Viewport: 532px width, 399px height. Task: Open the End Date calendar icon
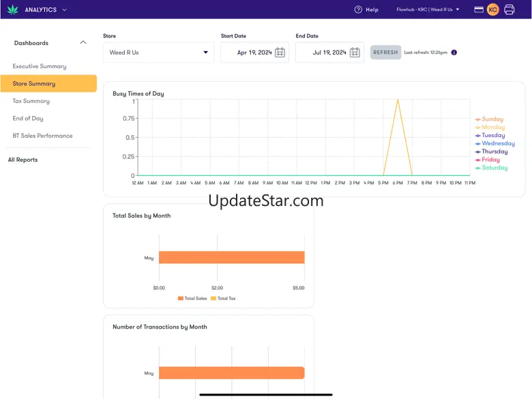click(x=355, y=53)
